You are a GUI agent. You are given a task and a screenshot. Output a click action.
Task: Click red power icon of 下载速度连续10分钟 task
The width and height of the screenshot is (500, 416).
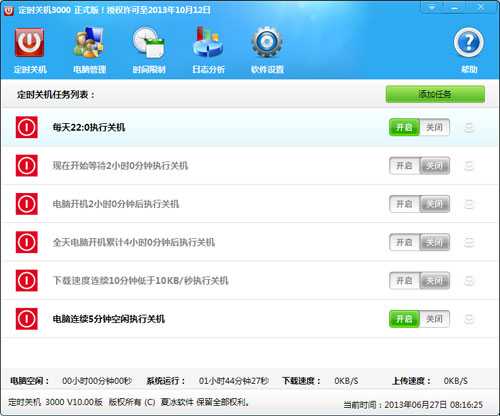27,280
